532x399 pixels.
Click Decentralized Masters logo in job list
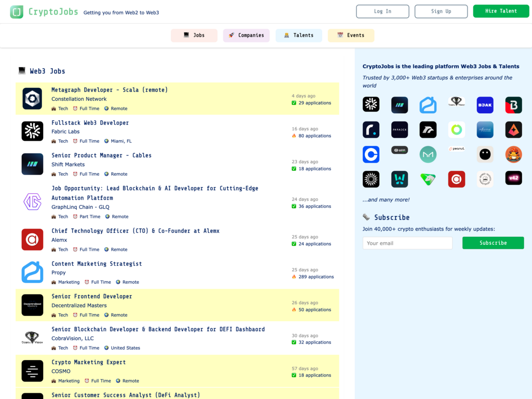pyautogui.click(x=32, y=305)
